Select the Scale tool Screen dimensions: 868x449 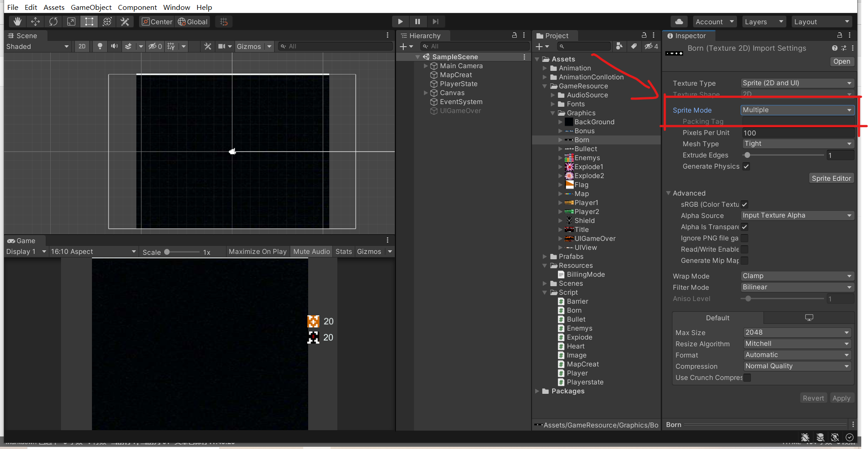tap(71, 22)
